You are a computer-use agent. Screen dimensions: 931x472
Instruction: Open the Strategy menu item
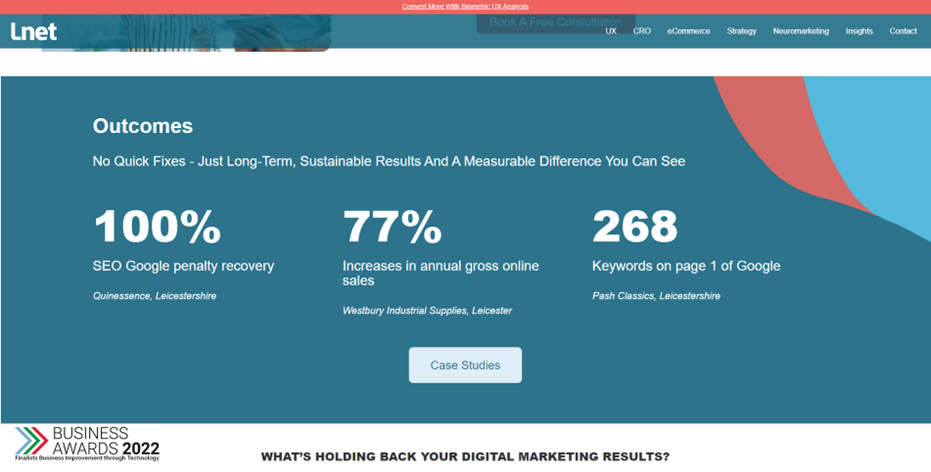[x=741, y=31]
